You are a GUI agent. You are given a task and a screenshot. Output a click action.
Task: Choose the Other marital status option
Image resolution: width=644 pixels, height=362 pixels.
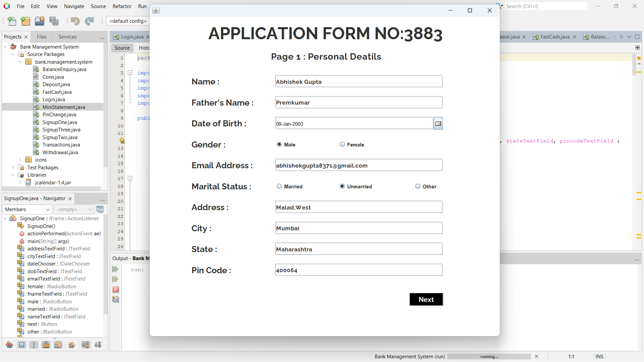tap(418, 186)
